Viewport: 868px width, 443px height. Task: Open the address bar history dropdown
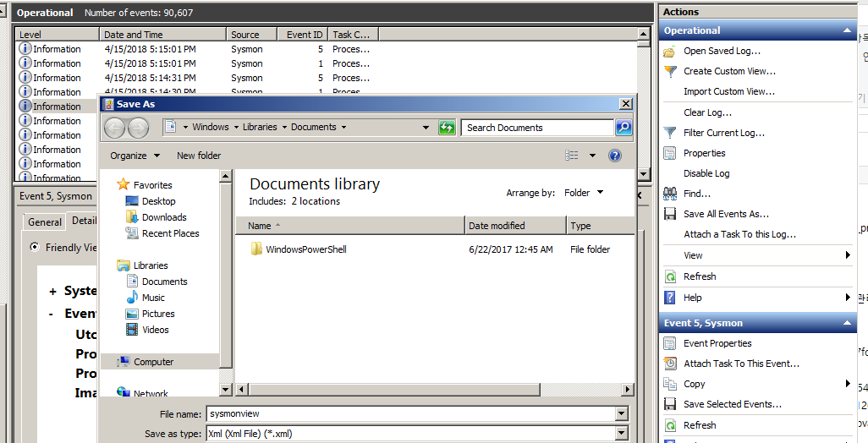(x=426, y=128)
